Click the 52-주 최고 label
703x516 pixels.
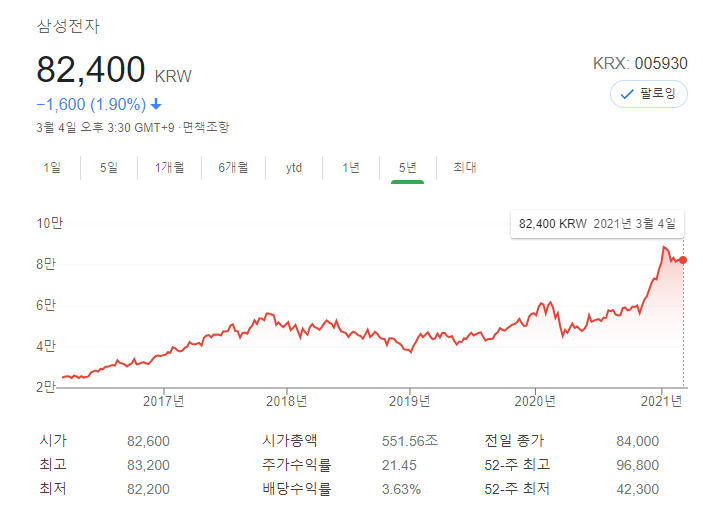pyautogui.click(x=517, y=464)
